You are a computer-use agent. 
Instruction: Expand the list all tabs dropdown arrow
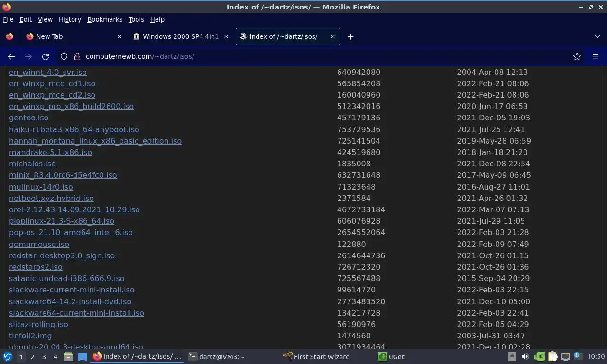[598, 36]
